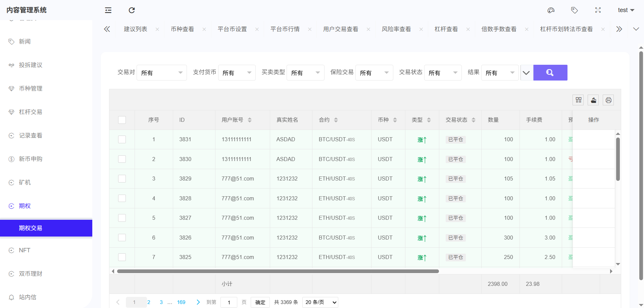Open the 20 条/页 page size selector
The height and width of the screenshot is (308, 644).
point(320,302)
